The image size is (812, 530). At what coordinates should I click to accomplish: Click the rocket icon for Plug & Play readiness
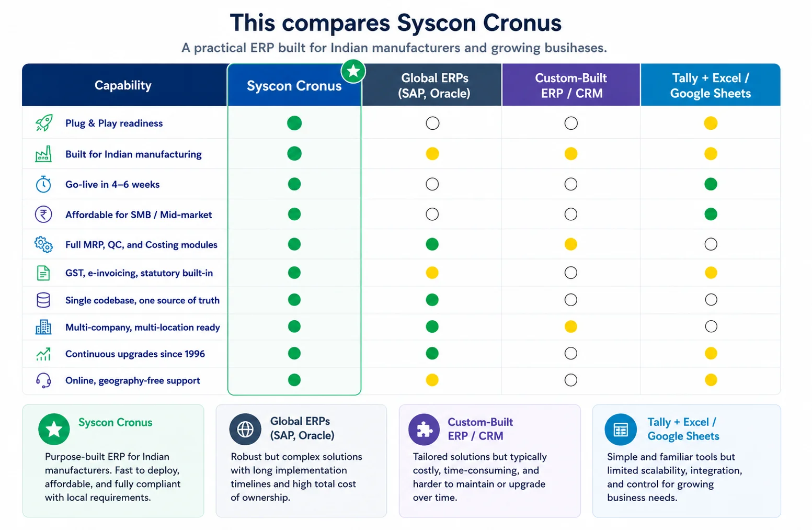click(x=44, y=123)
